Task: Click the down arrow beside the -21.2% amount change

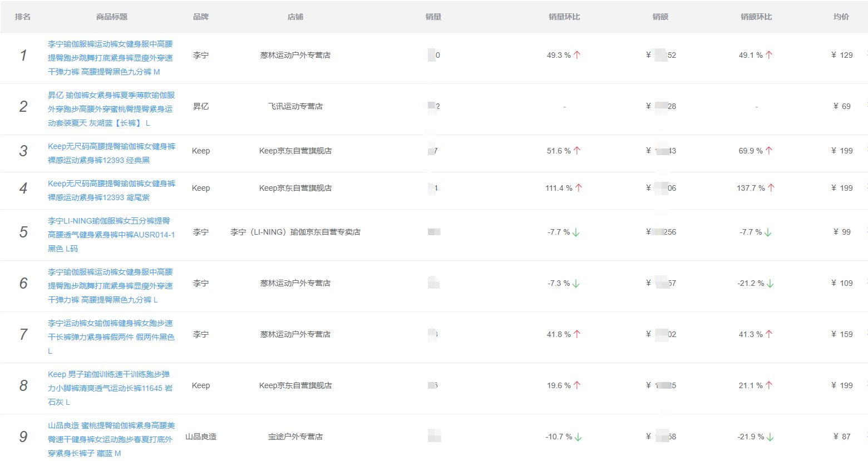Action: 771,283
